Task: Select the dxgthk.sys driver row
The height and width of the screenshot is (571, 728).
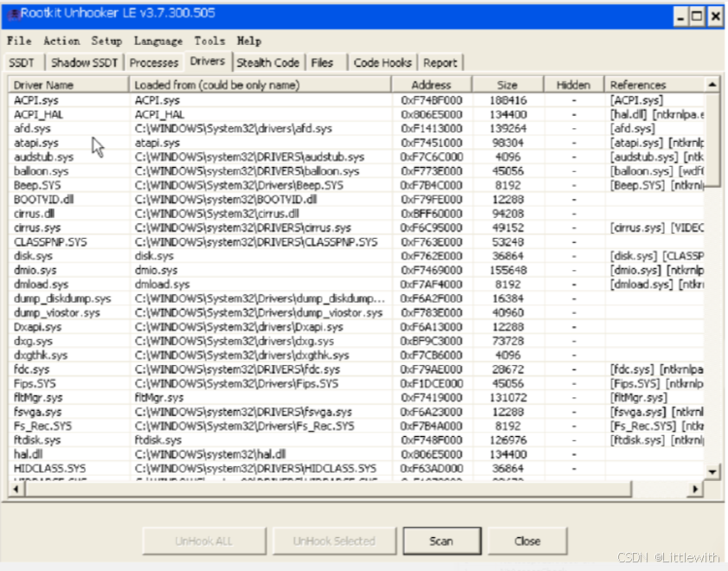Action: (356, 356)
